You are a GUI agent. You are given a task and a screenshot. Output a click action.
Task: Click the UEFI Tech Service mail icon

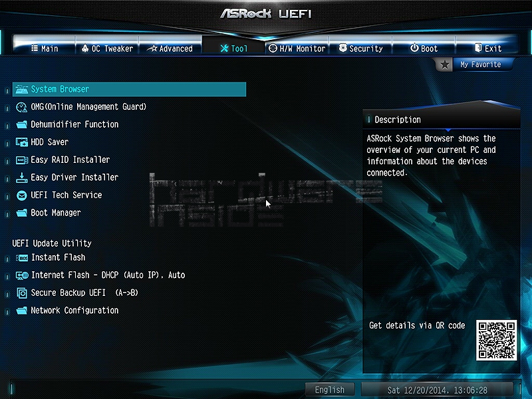click(22, 196)
